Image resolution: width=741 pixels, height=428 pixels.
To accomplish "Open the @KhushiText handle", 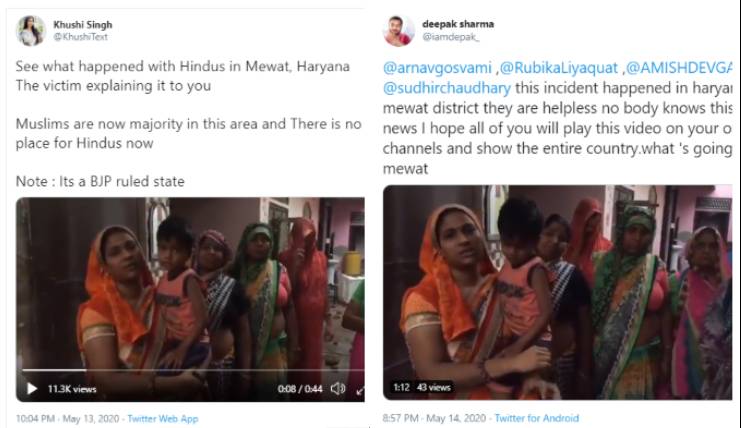I will (80, 36).
